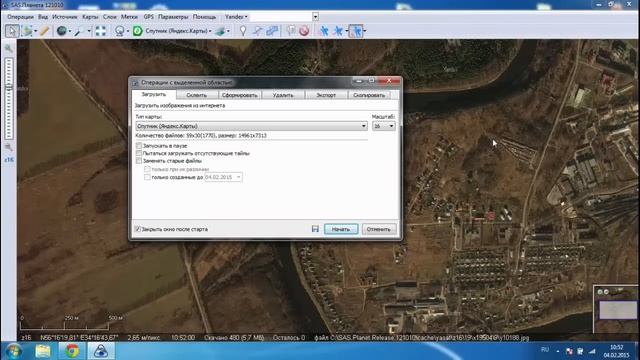Click the red hide-all-marks icon
The height and width of the screenshot is (360, 640).
point(304,31)
